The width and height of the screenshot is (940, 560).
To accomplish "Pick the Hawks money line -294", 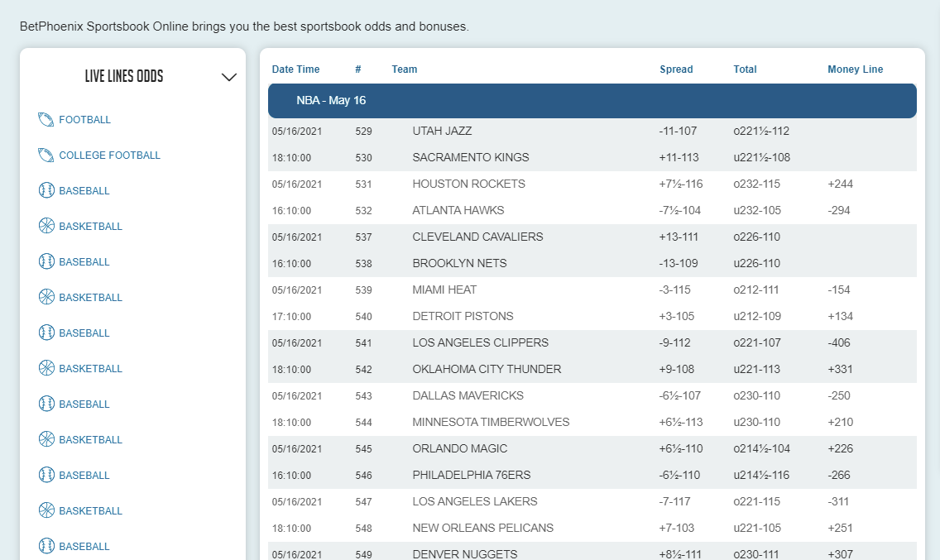I will tap(839, 210).
